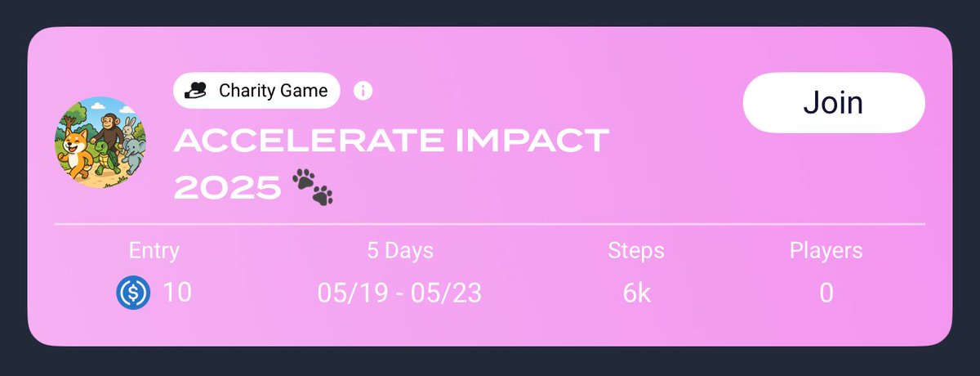
Task: Click the heart-in-hand charity icon
Action: pyautogui.click(x=196, y=91)
